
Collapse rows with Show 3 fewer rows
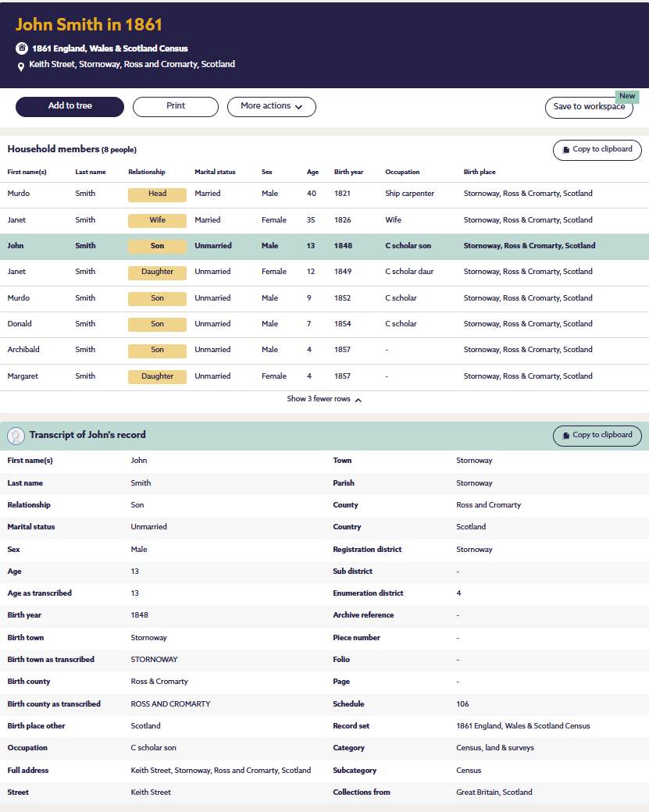(x=324, y=399)
